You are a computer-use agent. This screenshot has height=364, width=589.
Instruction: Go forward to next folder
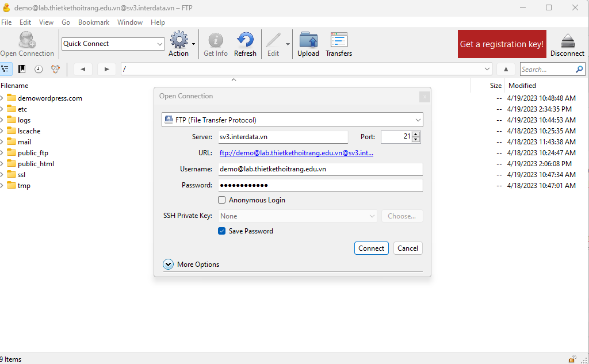(x=106, y=69)
